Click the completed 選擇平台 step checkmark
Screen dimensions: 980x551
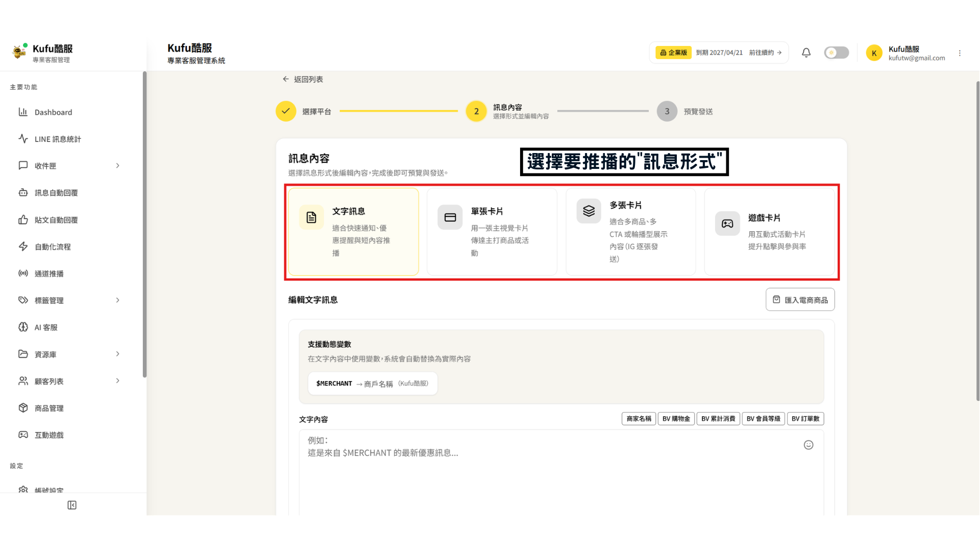(x=286, y=111)
